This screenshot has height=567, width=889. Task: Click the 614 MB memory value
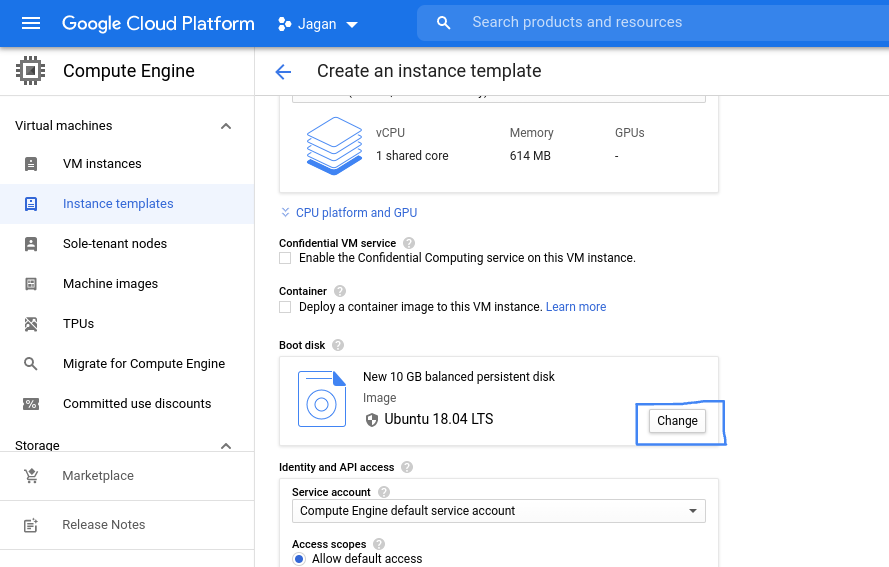coord(530,156)
